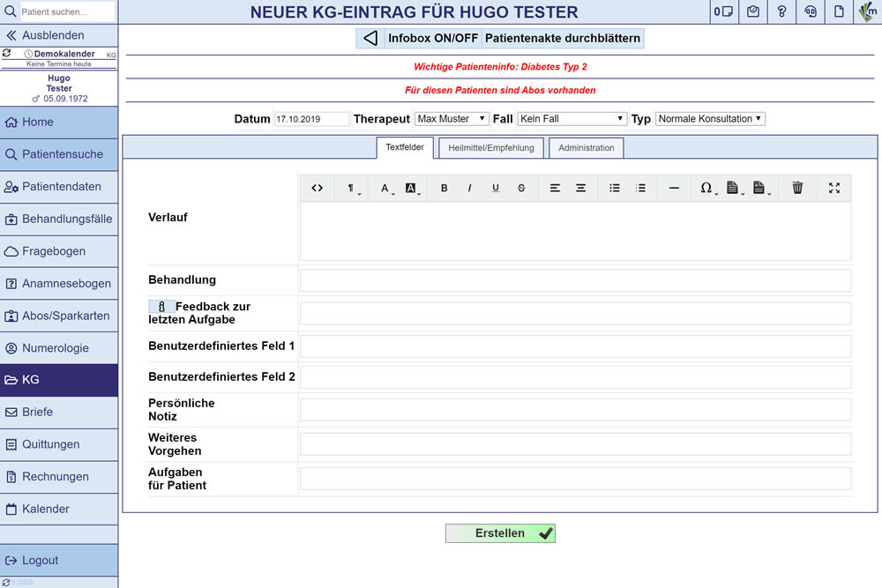Expand the Fall selection dropdown
This screenshot has height=588, width=882.
pyautogui.click(x=572, y=119)
